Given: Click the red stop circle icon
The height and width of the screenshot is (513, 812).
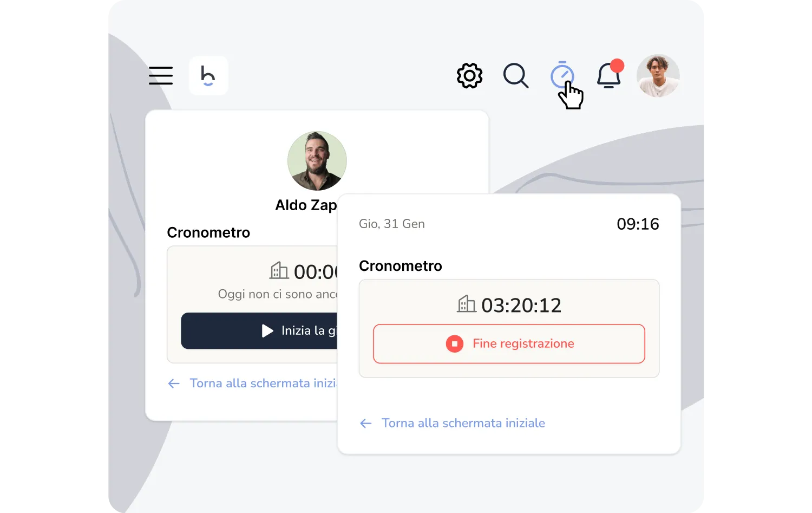Looking at the screenshot, I should (x=455, y=343).
